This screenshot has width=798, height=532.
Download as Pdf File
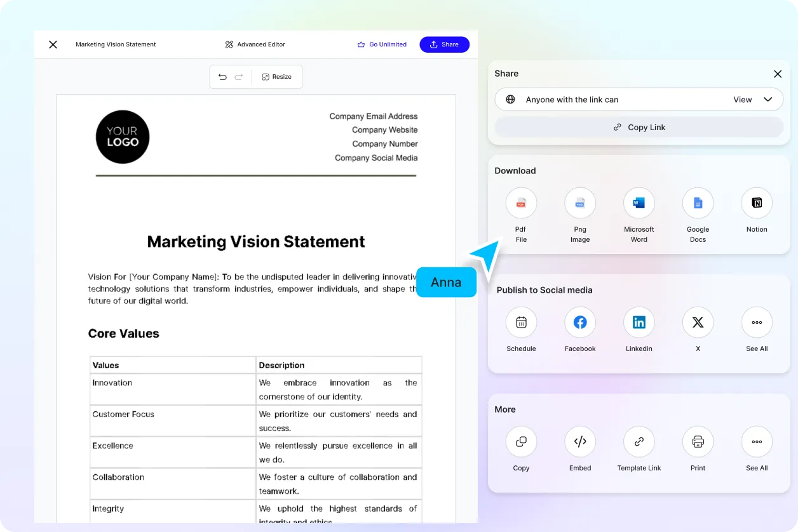coord(521,203)
